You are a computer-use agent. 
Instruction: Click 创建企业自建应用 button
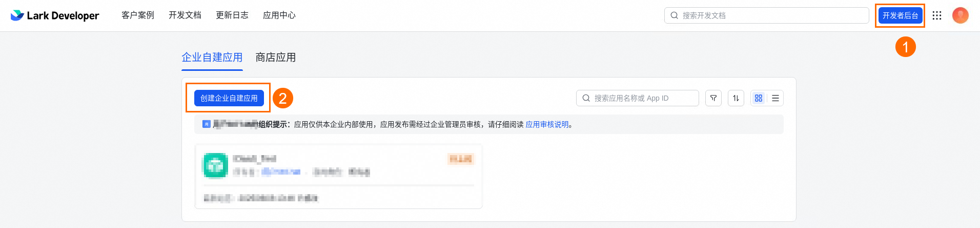point(229,98)
